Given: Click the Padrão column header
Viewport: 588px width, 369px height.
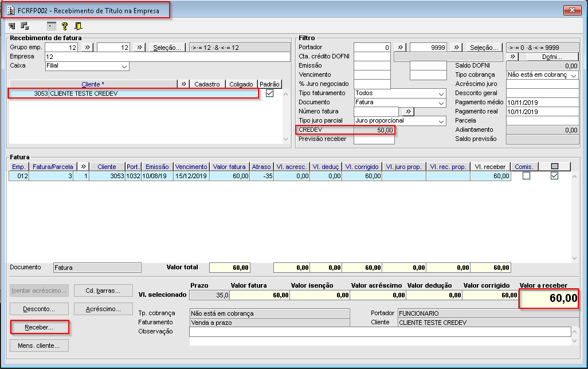Looking at the screenshot, I should pos(269,84).
